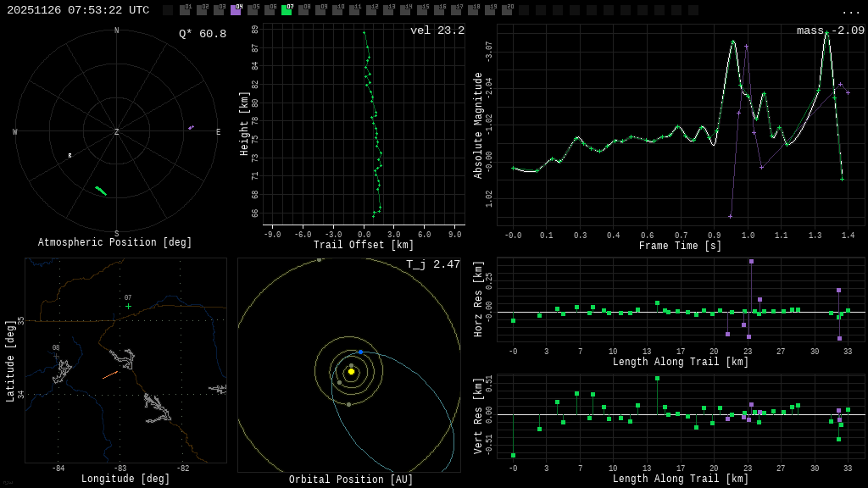This screenshot has width=868, height=488.
Task: Click the orange meteor ground track on map
Action: pos(110,374)
